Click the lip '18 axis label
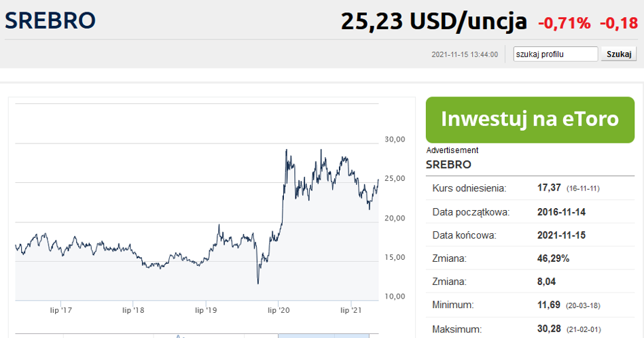Image resolution: width=644 pixels, height=338 pixels. [x=134, y=310]
